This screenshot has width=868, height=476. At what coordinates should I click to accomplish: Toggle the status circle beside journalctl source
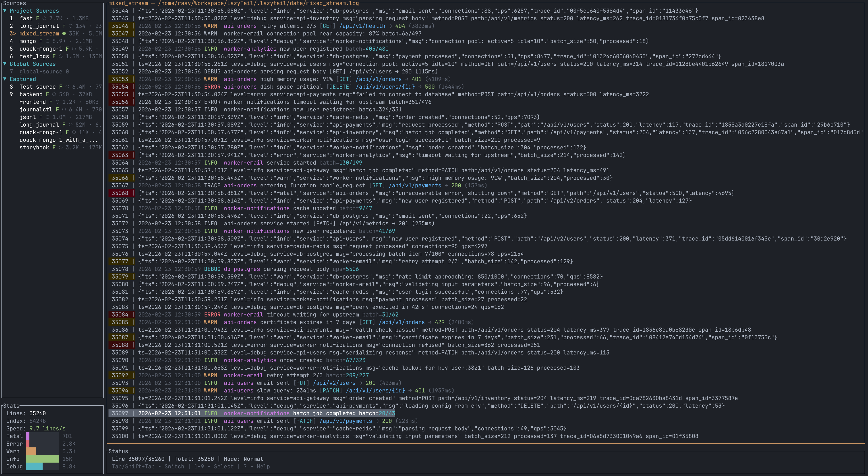click(64, 110)
